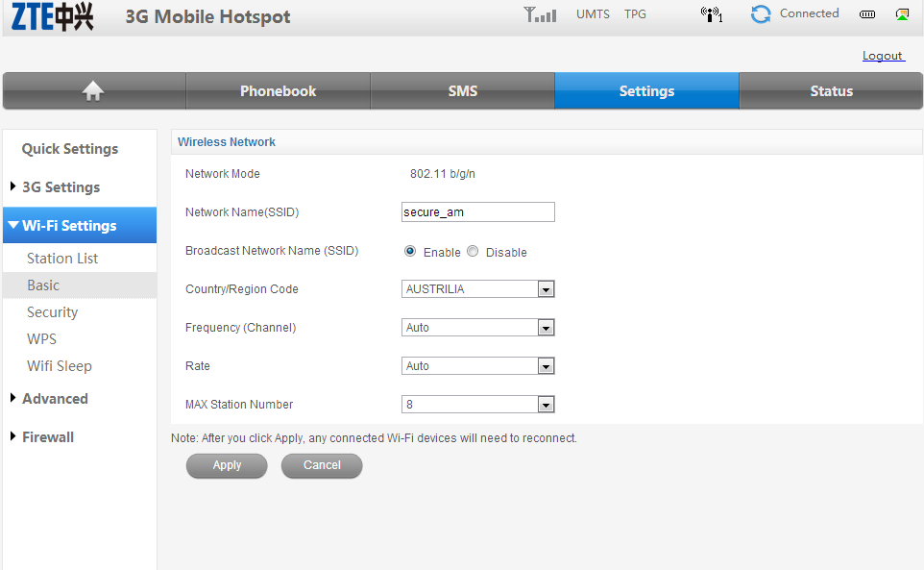Expand the 3G Settings section
Image resolution: width=924 pixels, height=570 pixels.
(x=61, y=187)
